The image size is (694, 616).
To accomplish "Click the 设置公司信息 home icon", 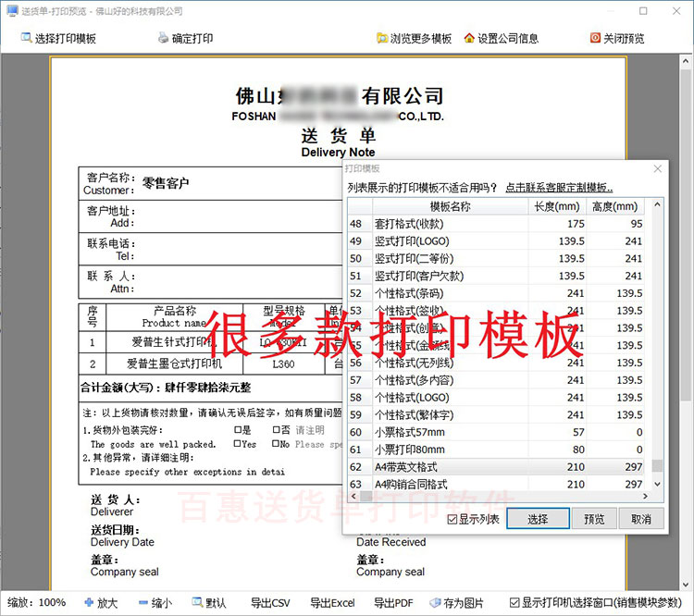I will (469, 38).
